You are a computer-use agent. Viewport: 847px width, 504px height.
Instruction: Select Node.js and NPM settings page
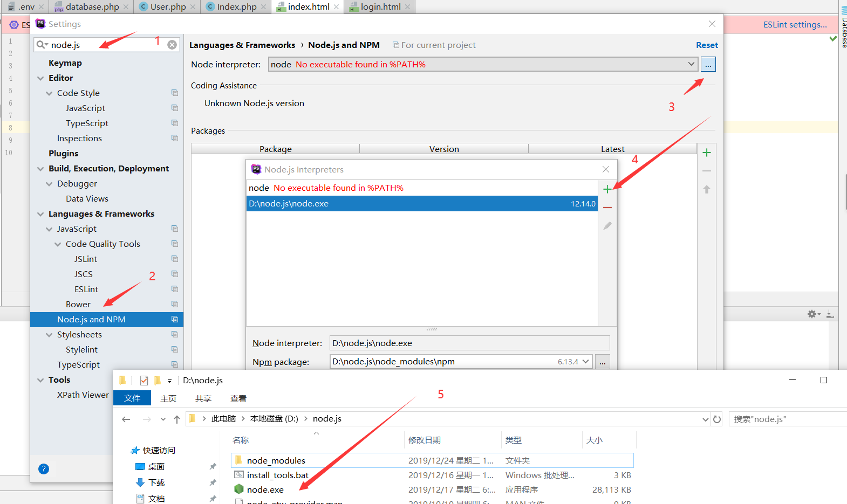point(107,320)
